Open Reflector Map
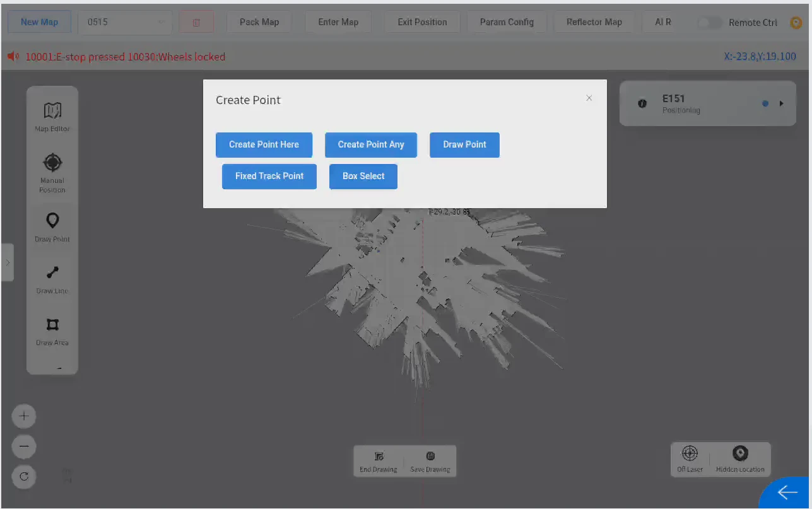Screen dimensions: 812x509 coord(594,22)
